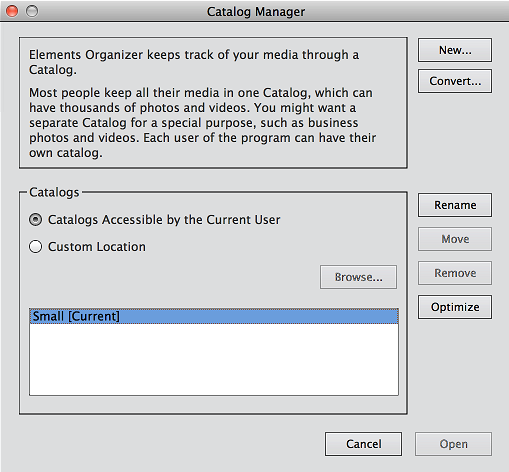Image resolution: width=509 pixels, height=472 pixels.
Task: Rename the selected Small catalog
Action: coord(455,205)
